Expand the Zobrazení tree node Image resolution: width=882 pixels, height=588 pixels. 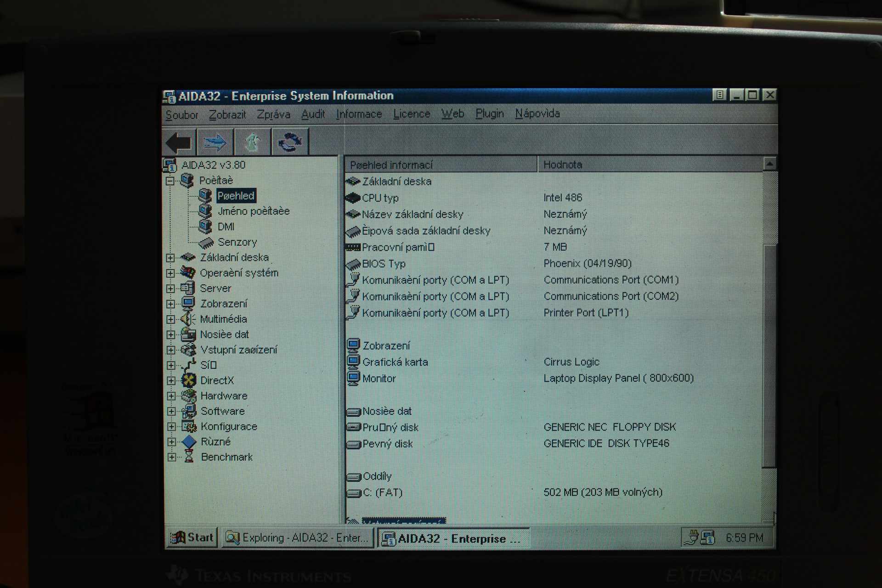coord(171,304)
